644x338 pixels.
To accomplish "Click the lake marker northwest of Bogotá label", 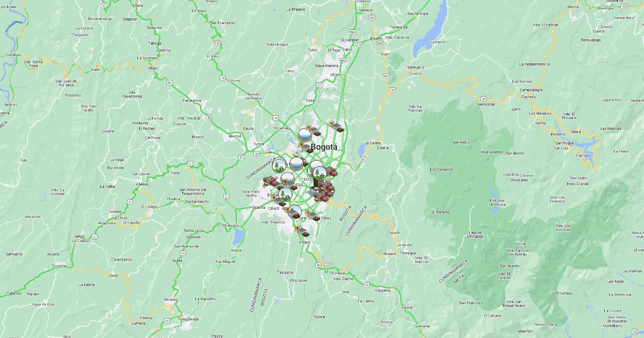I will [305, 135].
